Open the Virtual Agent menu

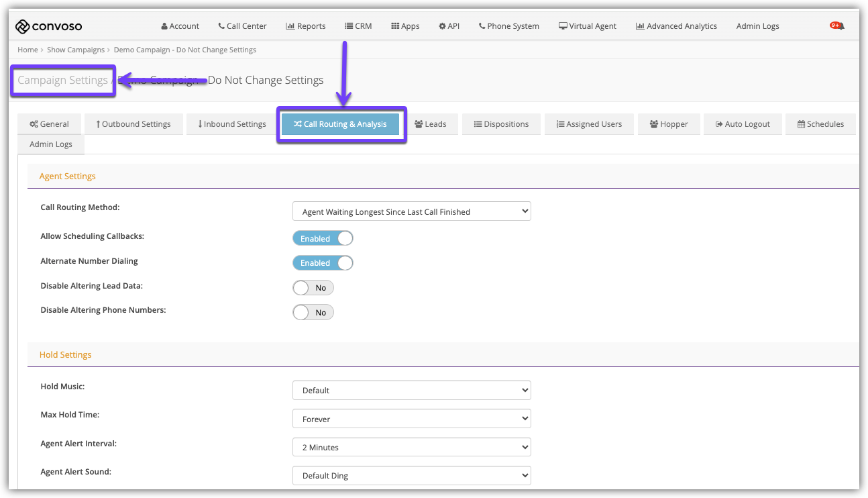587,26
